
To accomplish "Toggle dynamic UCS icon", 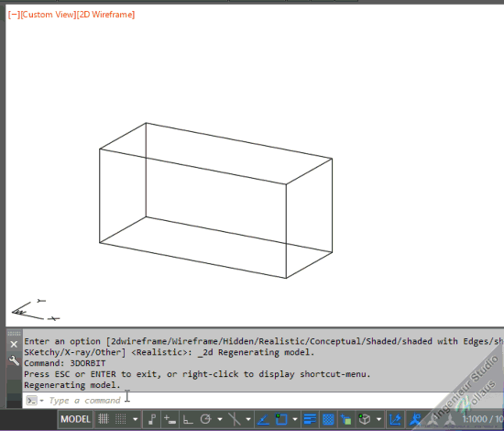I will point(395,419).
